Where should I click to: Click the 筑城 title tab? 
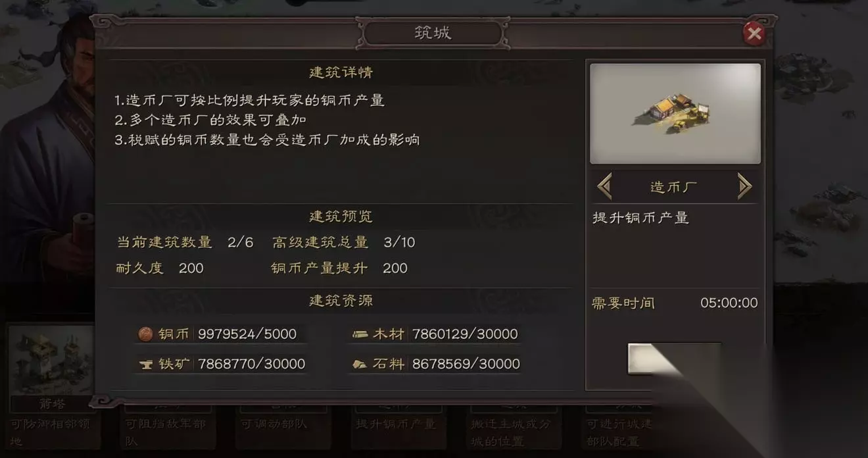[433, 33]
